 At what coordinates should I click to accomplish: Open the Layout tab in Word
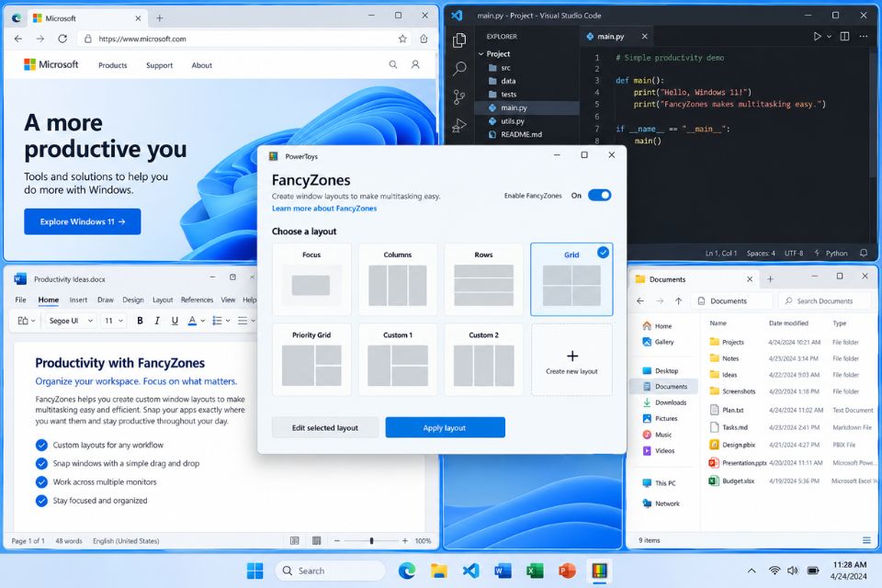click(x=163, y=300)
